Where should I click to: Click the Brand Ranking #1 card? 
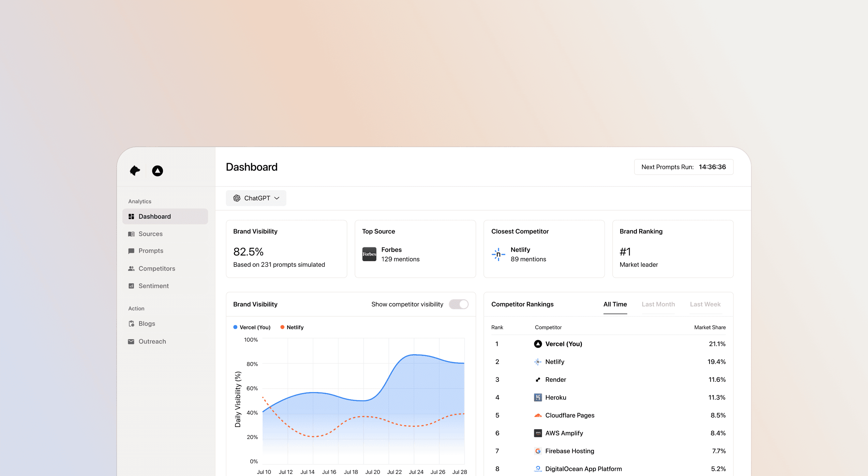673,249
